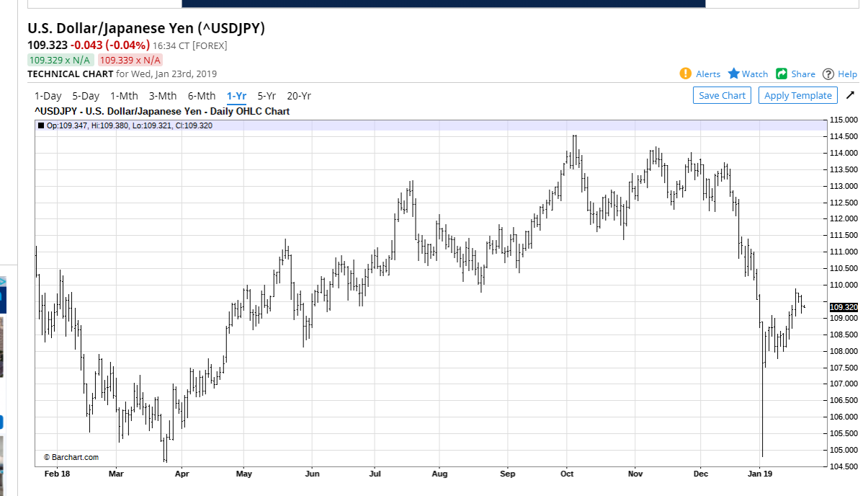
Task: Select the 1-Mth period tab
Action: pyautogui.click(x=124, y=96)
